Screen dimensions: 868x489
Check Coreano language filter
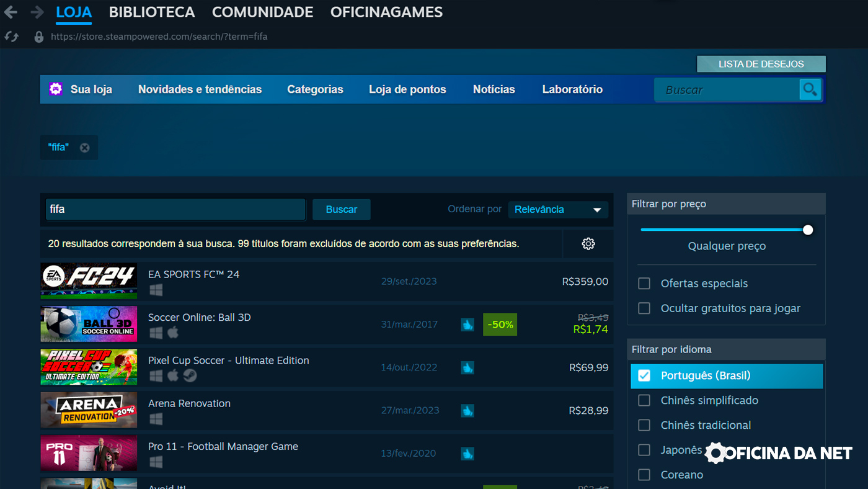pos(644,475)
